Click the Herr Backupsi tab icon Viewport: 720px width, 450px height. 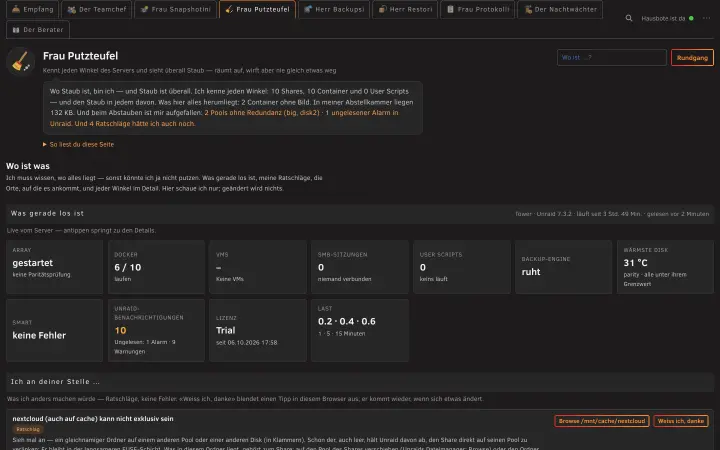coord(308,9)
